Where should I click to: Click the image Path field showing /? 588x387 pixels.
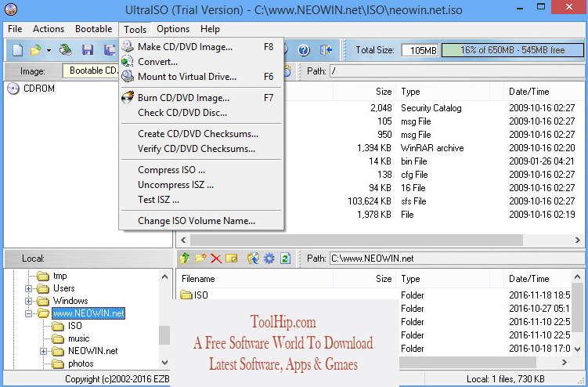[x=456, y=71]
